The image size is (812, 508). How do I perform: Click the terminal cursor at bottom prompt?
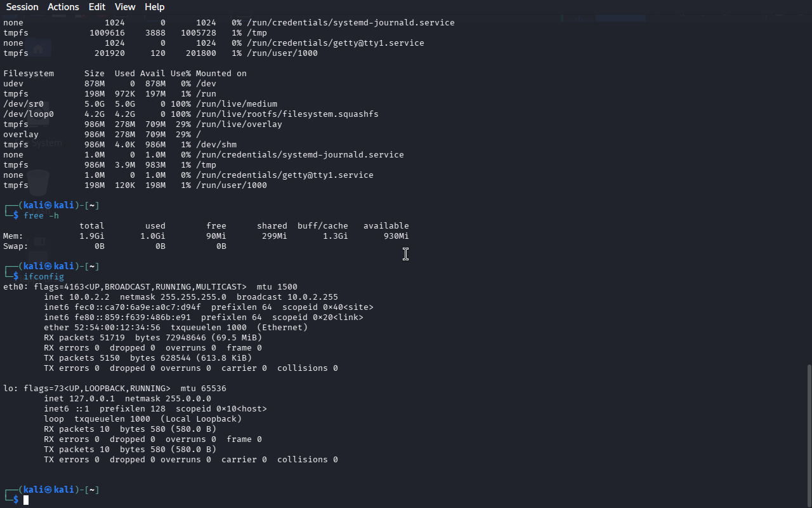coord(26,500)
